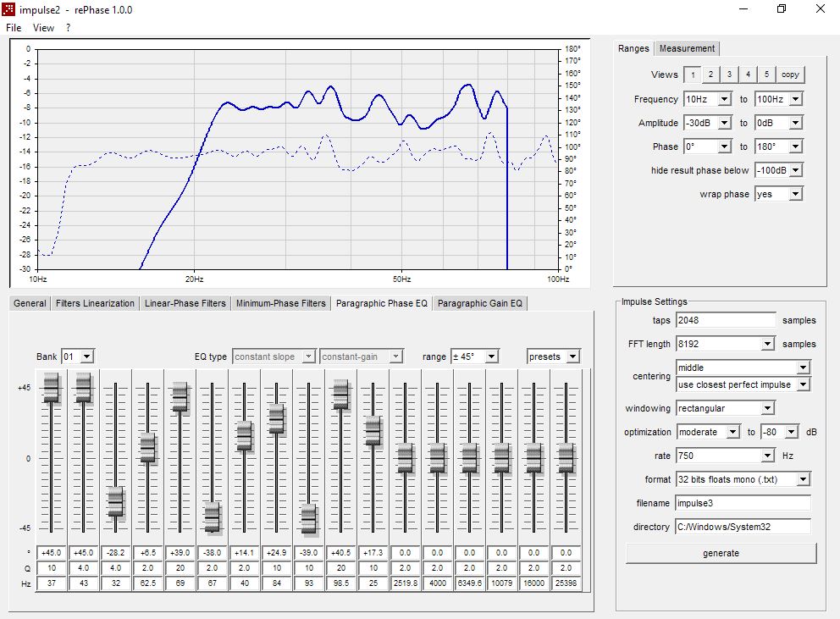Click the Q field of the 43 Hz band
Viewport: 840px width, 619px height.
click(84, 567)
